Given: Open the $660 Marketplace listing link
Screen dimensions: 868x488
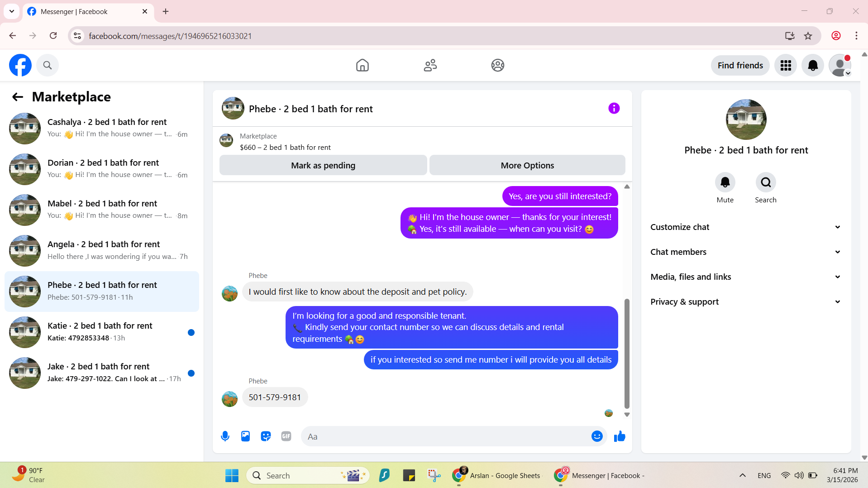Looking at the screenshot, I should [285, 147].
